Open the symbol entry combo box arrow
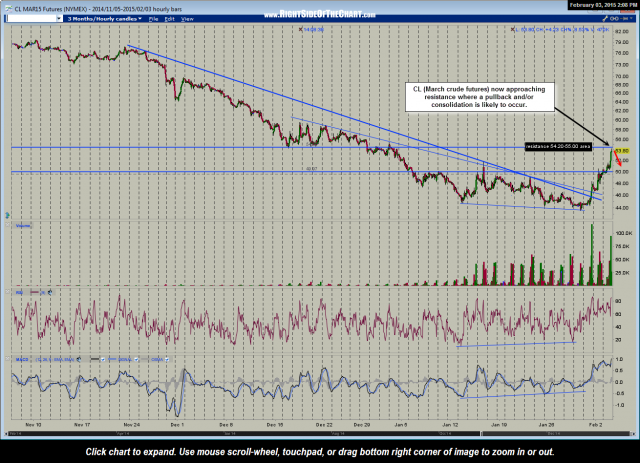Screen dimensions: 640x463 point(59,19)
